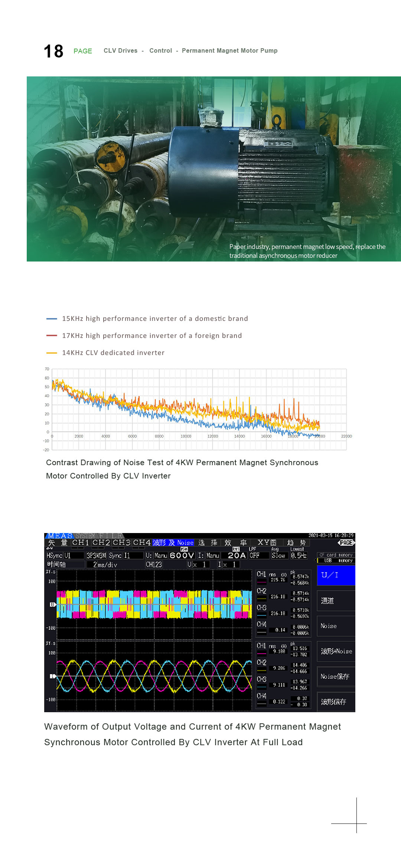This screenshot has width=401, height=868.
Task: Select the 600V voltage range field
Action: point(182,555)
